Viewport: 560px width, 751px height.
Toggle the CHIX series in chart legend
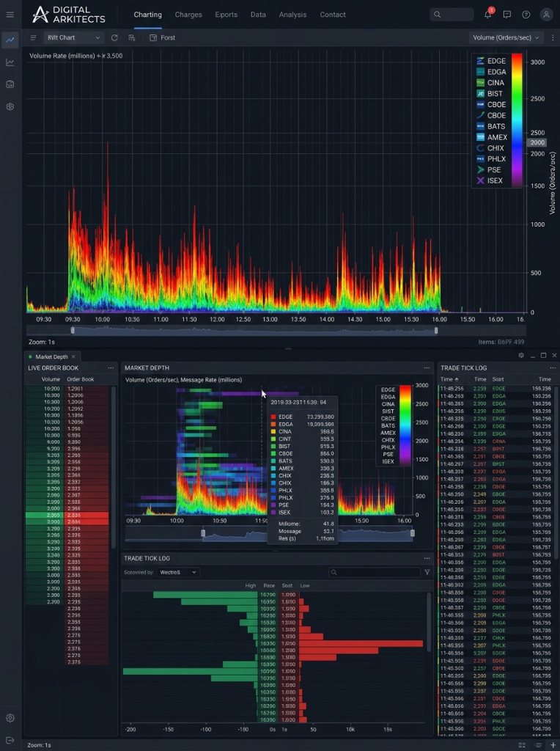click(490, 148)
